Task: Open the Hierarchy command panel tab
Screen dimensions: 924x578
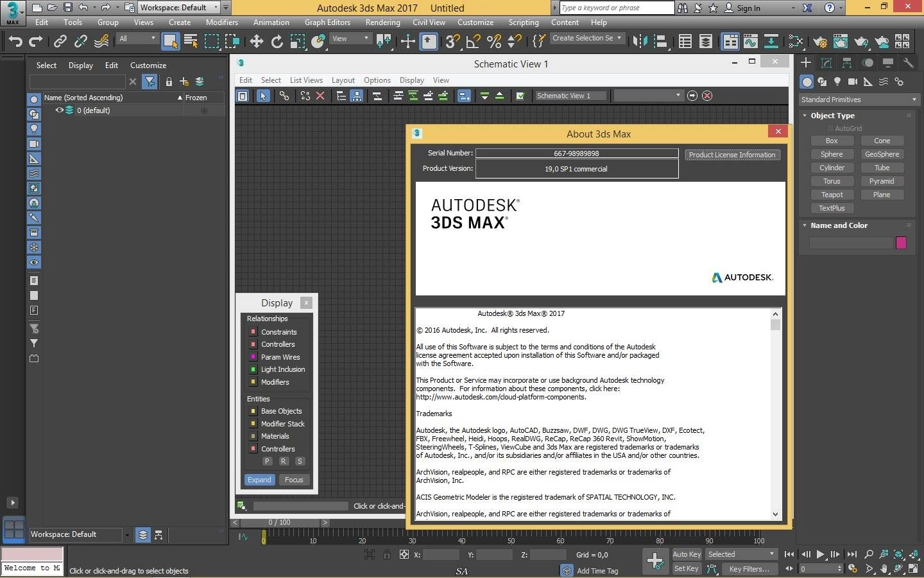Action: (x=847, y=63)
